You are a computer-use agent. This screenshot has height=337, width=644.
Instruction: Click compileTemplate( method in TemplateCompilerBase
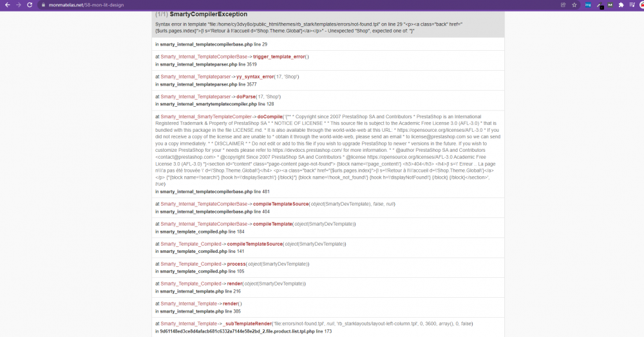272,224
